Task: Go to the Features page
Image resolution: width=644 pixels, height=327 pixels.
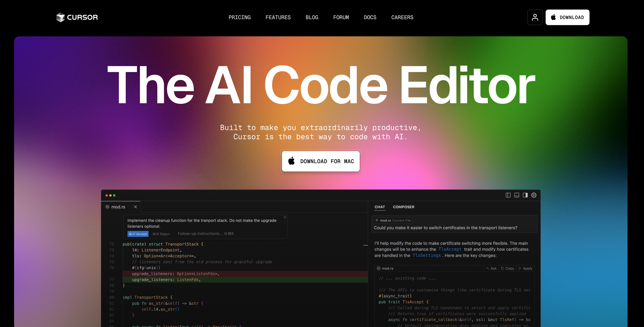Action: 278,17
